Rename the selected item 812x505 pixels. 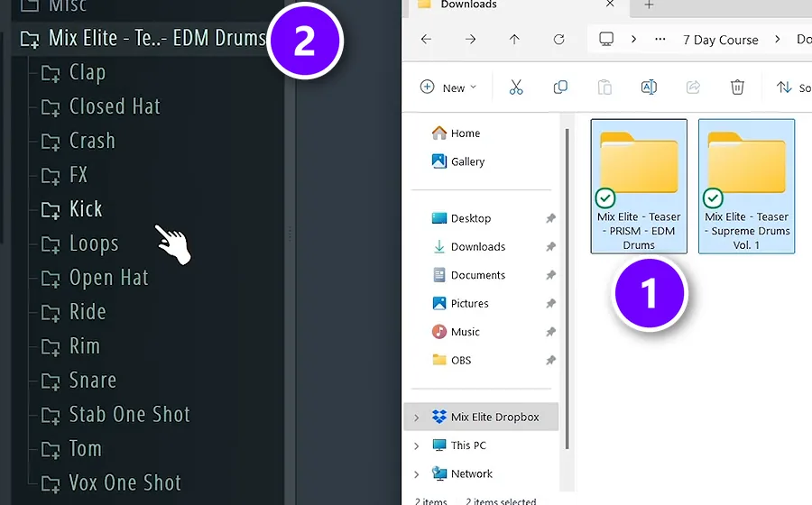[649, 87]
